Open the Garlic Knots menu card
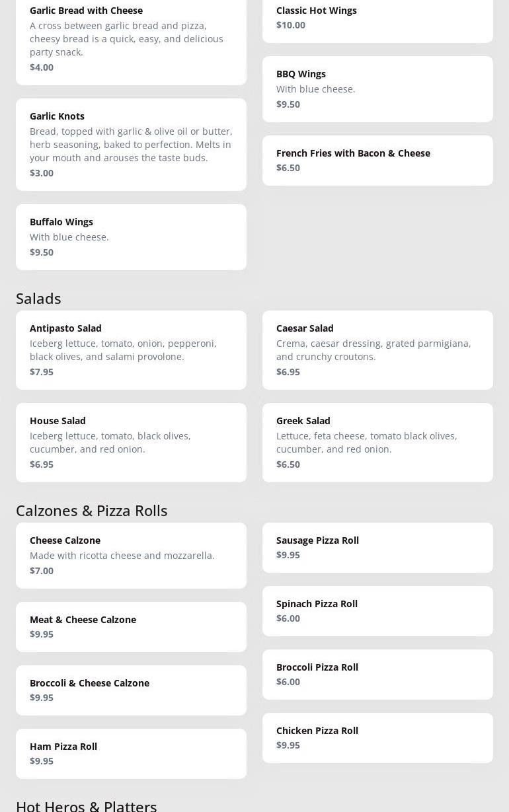The height and width of the screenshot is (812, 509). coord(131,144)
